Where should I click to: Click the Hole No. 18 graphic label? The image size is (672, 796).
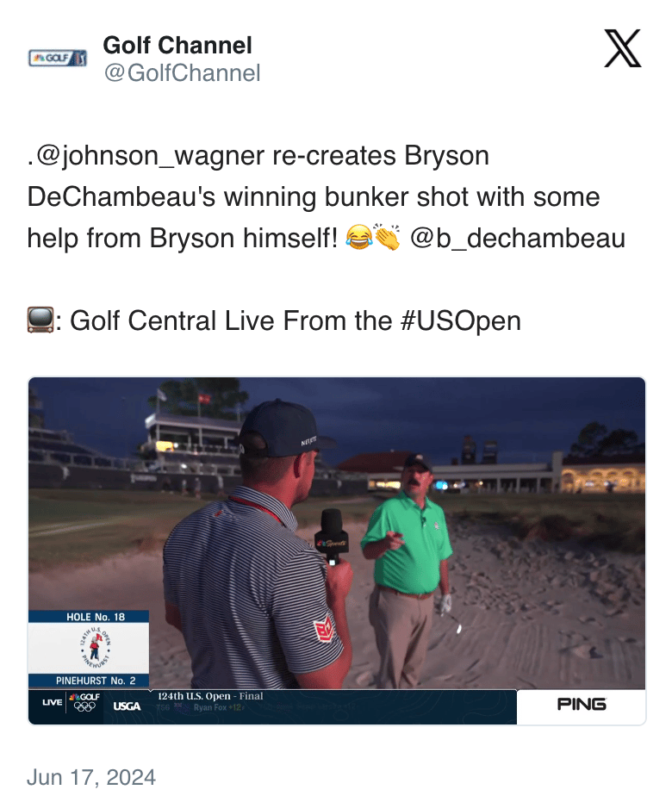pos(96,617)
